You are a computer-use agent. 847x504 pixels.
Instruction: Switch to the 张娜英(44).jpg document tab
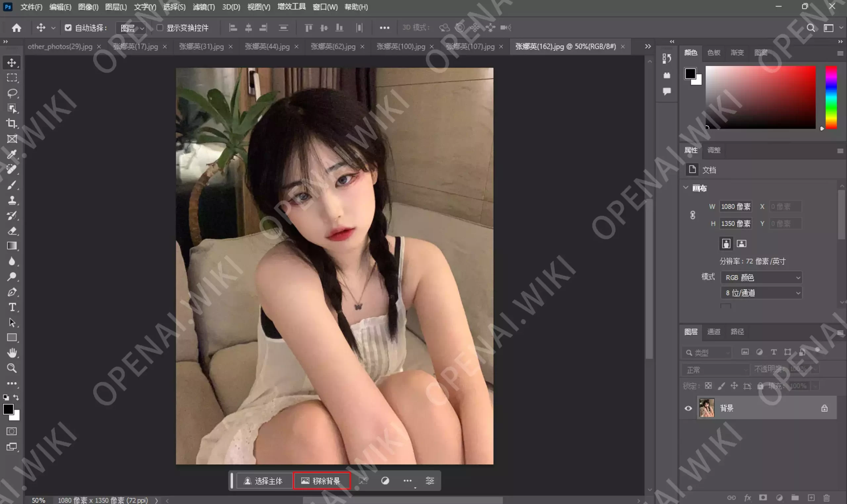point(267,47)
